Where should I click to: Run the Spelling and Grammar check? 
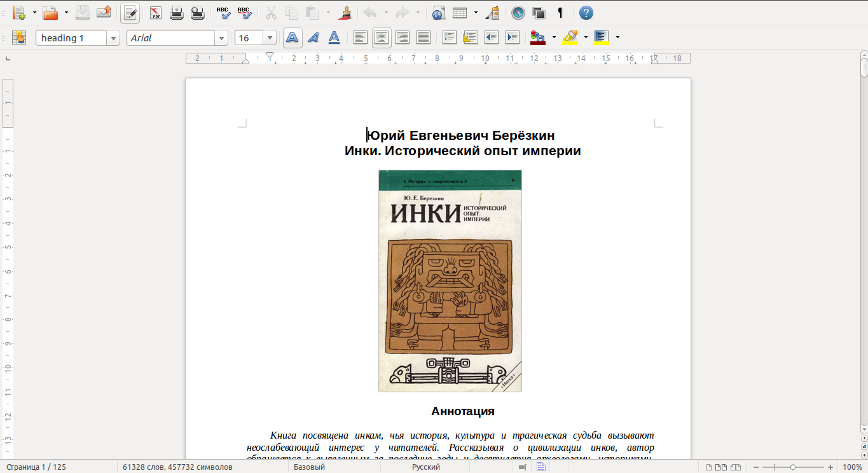pos(223,13)
